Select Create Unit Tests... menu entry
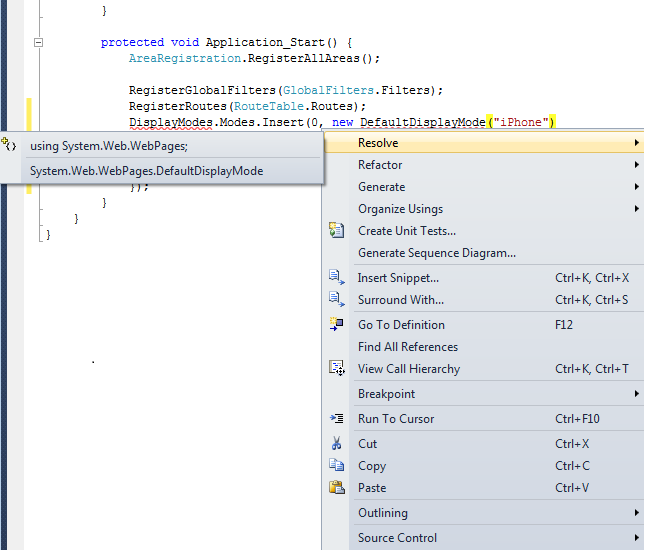 [x=484, y=231]
